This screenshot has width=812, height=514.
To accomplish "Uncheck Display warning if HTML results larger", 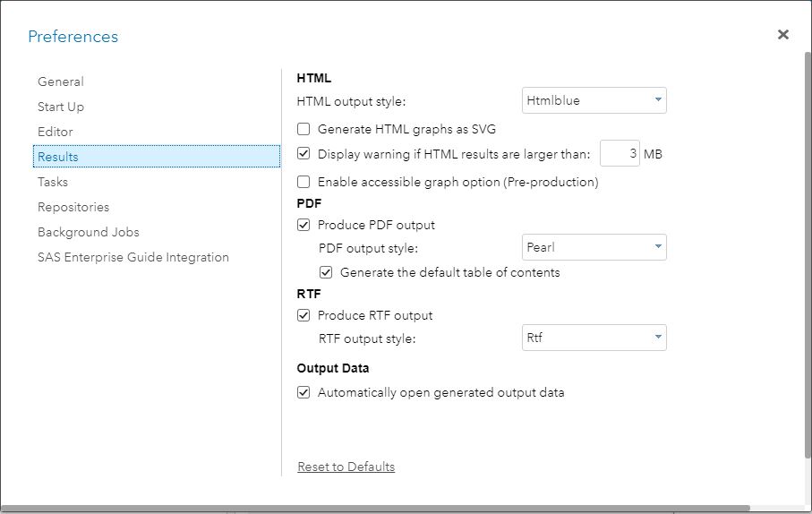I will click(303, 154).
